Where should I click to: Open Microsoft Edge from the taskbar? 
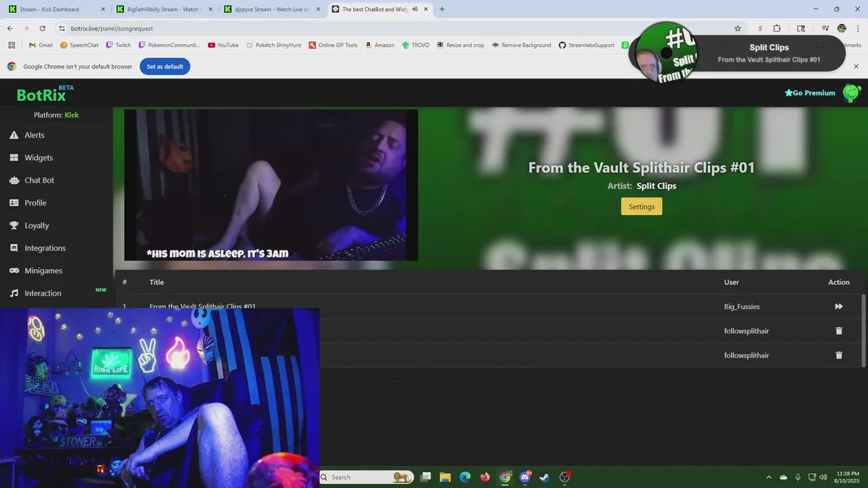[465, 477]
